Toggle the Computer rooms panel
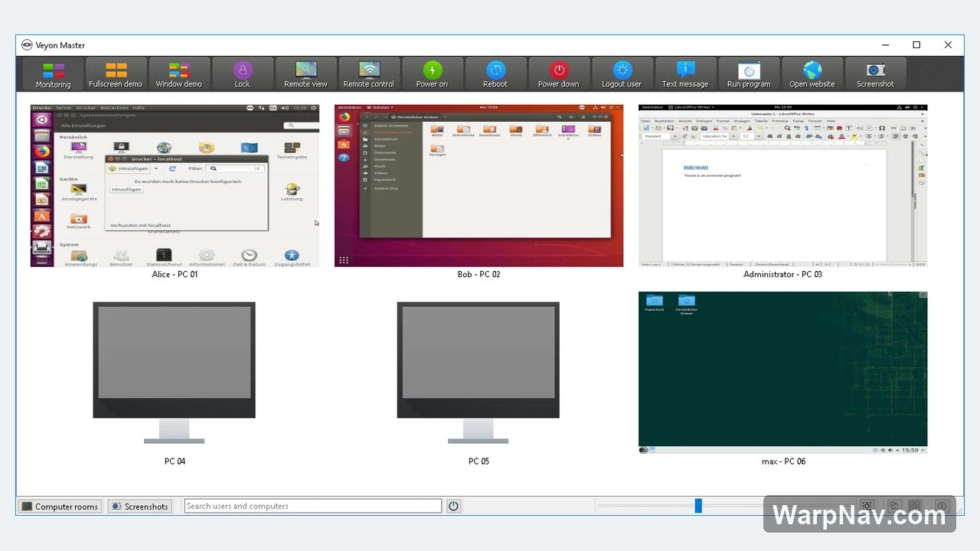 pyautogui.click(x=60, y=506)
